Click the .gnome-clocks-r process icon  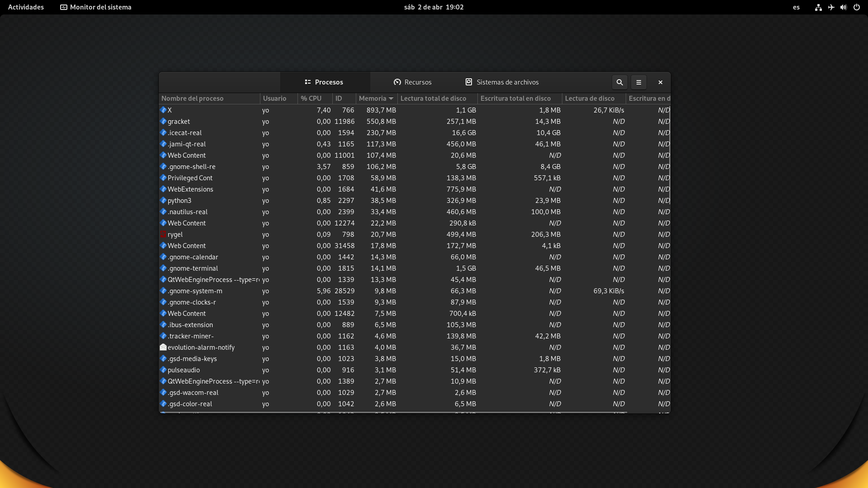tap(163, 302)
